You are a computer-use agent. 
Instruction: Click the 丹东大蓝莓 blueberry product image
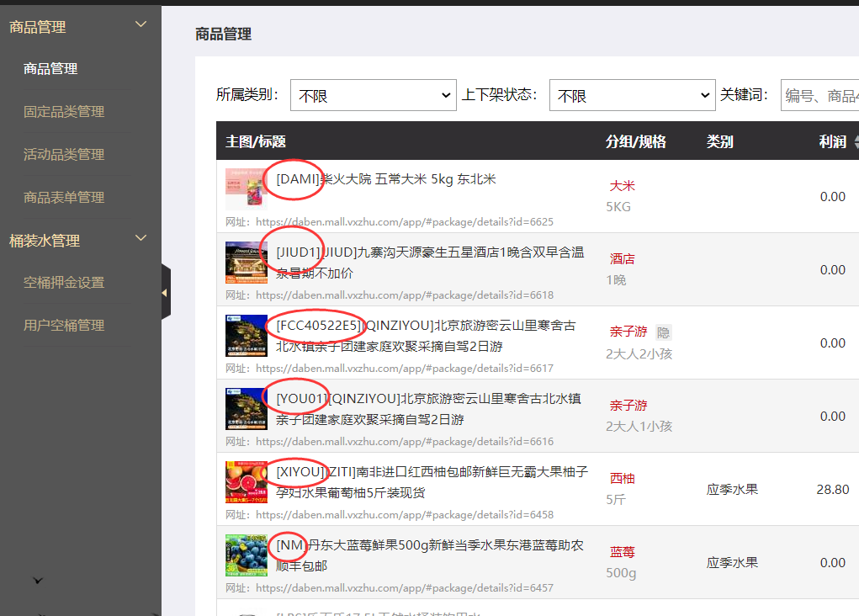click(246, 555)
